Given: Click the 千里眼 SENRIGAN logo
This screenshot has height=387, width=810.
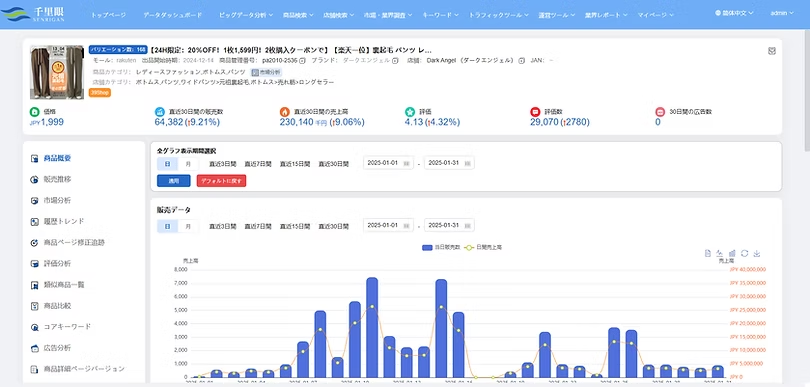Looking at the screenshot, I should 32,13.
